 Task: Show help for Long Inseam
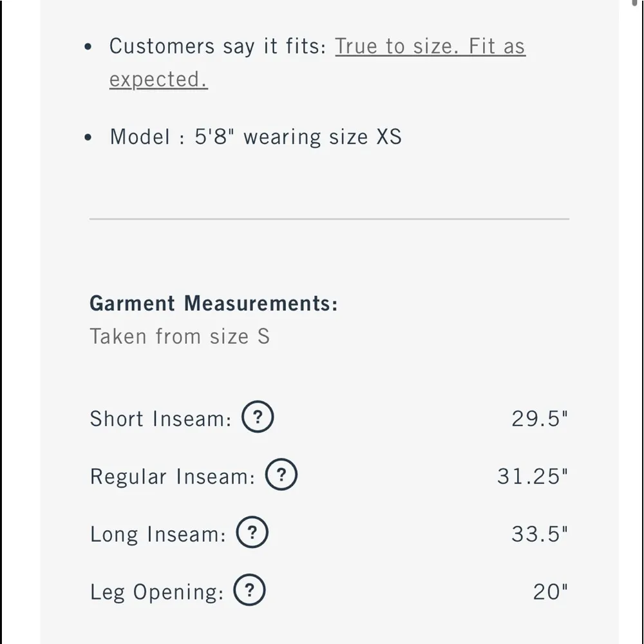pos(252,533)
